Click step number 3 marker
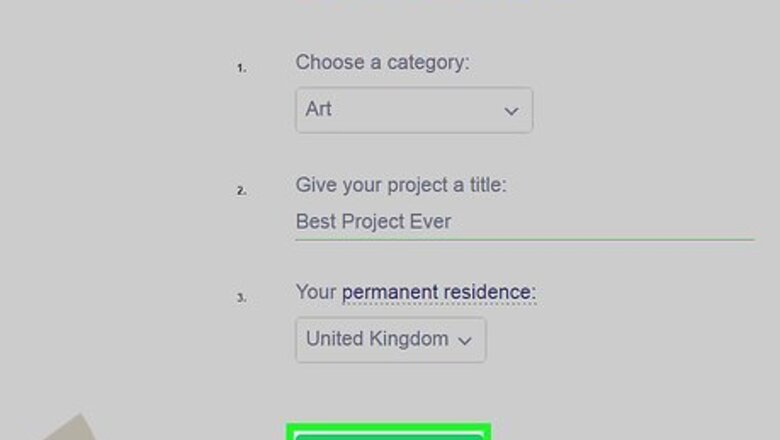The image size is (780, 440). (241, 297)
